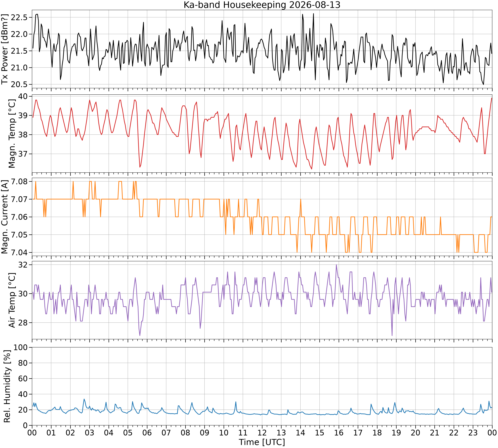Click the Rel. Humidity [%] axis label
Screen dimensions: 498x448
(x=7, y=386)
